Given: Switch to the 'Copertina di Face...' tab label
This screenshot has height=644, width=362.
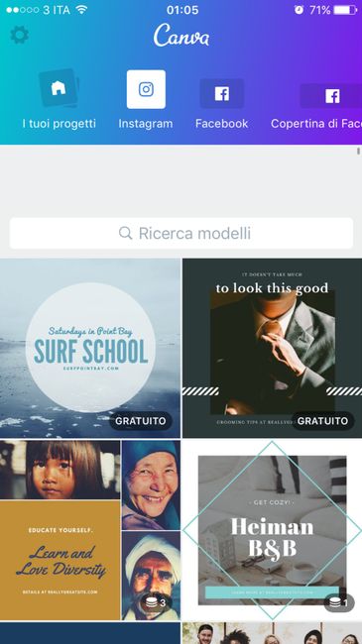Looking at the screenshot, I should 316,124.
